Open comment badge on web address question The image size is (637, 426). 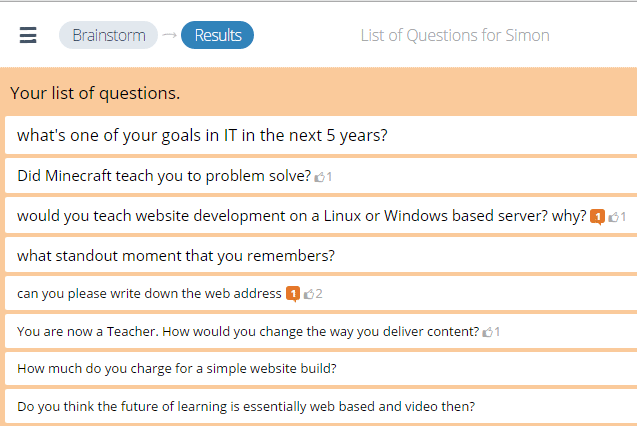[293, 294]
